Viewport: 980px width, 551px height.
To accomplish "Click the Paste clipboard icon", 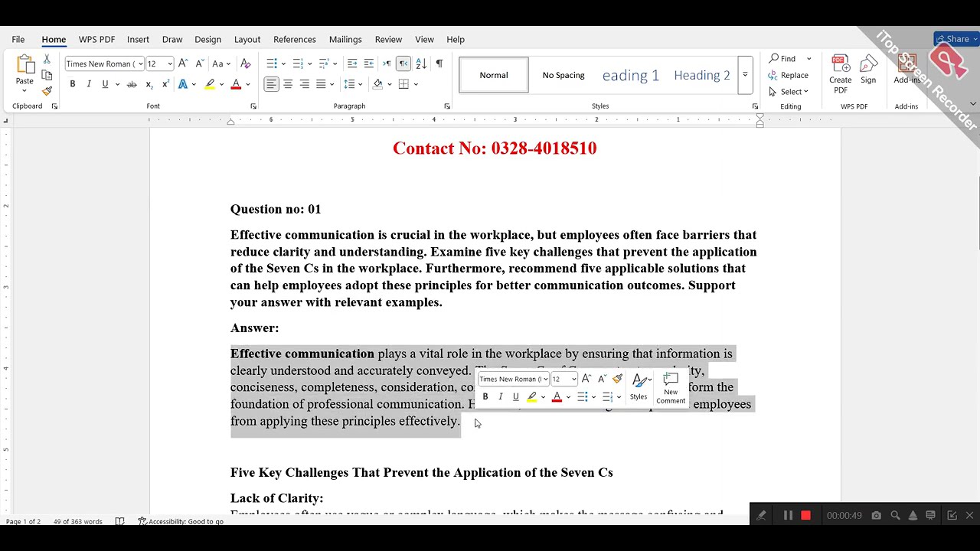I will [x=24, y=64].
